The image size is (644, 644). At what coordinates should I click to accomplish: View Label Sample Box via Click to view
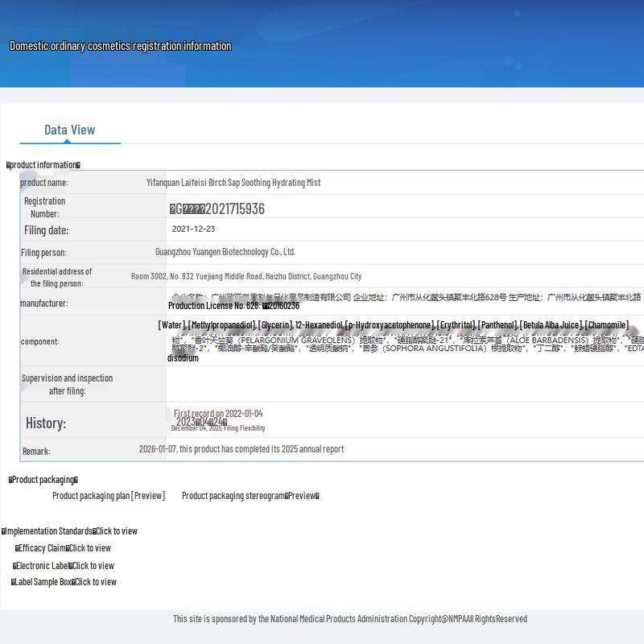[95, 582]
